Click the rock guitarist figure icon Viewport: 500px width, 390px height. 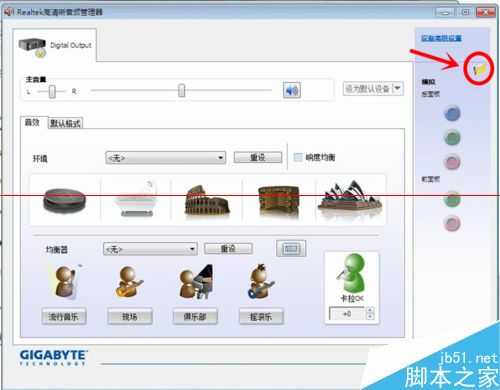tap(261, 282)
